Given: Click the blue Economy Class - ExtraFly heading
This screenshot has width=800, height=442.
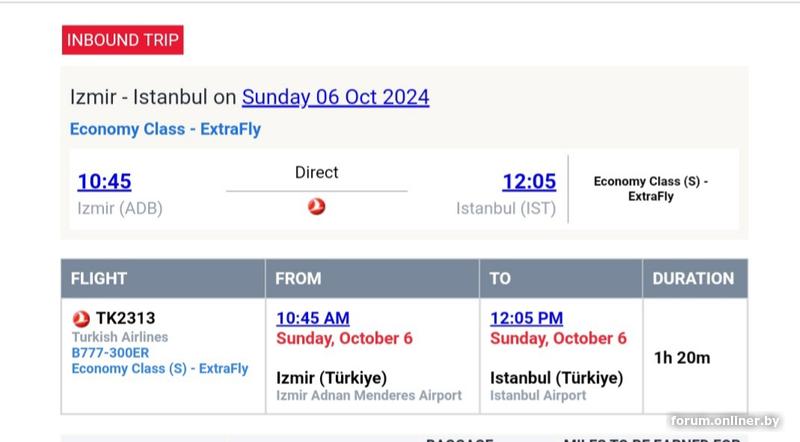Looking at the screenshot, I should [x=165, y=129].
